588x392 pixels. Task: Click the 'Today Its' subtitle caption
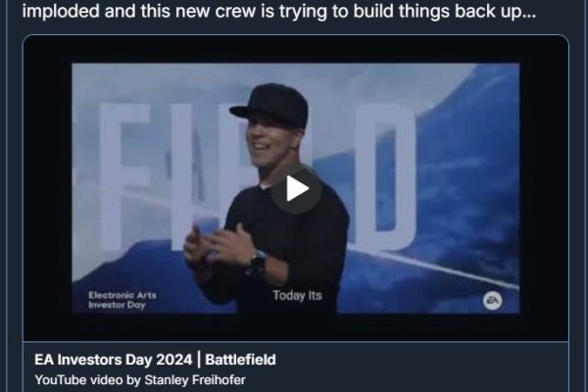[297, 296]
